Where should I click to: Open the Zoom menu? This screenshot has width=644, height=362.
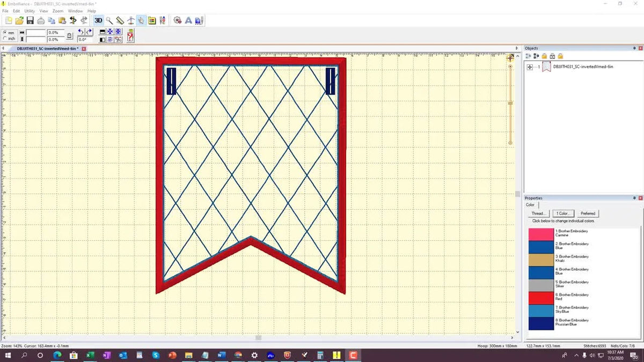(58, 11)
